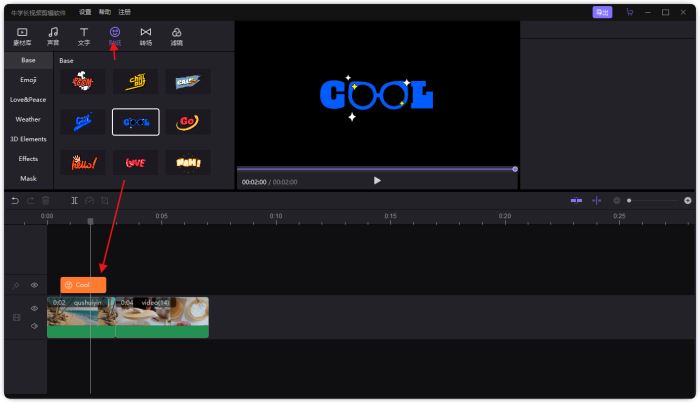Viewport: 700px width, 403px height.
Task: Click the timeline zoom slider handle
Action: tap(629, 200)
